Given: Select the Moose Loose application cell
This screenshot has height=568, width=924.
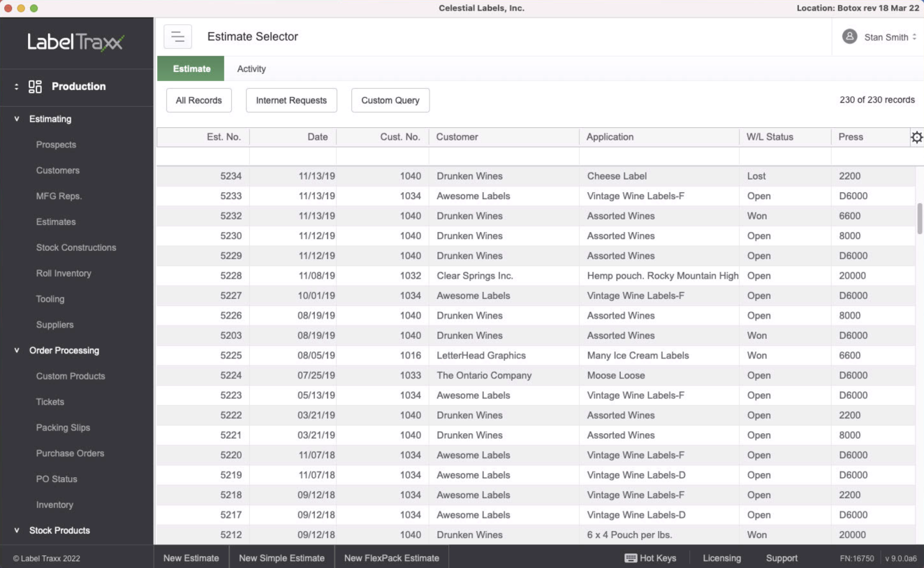Looking at the screenshot, I should point(659,375).
